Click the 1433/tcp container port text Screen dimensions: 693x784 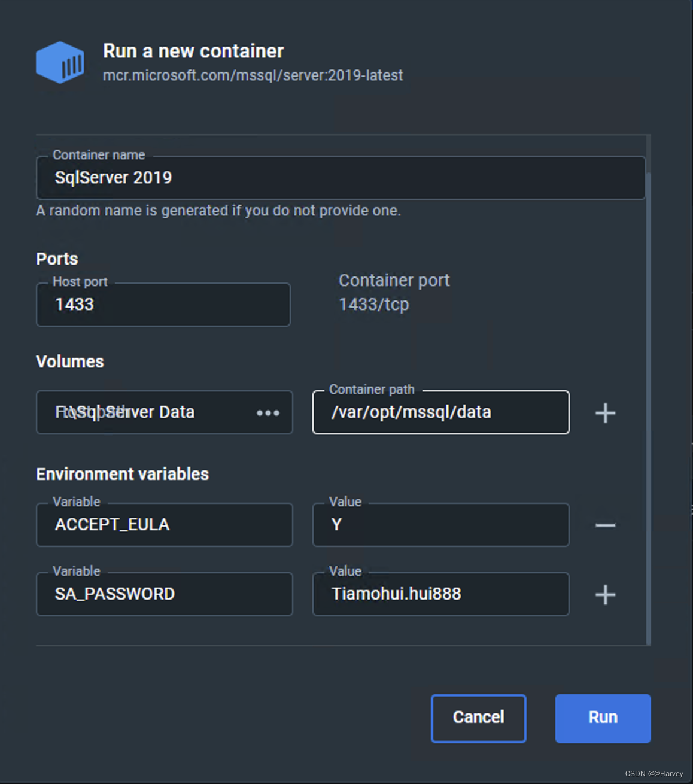(374, 305)
